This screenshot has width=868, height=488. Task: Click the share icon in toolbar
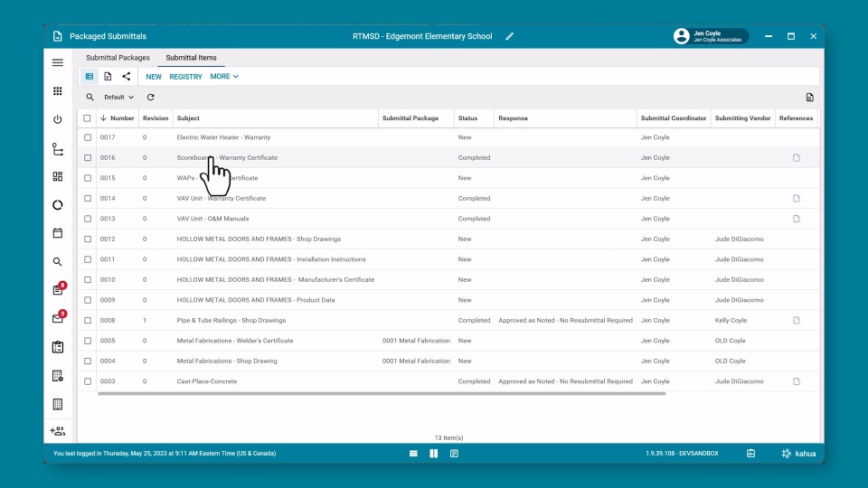pos(127,76)
